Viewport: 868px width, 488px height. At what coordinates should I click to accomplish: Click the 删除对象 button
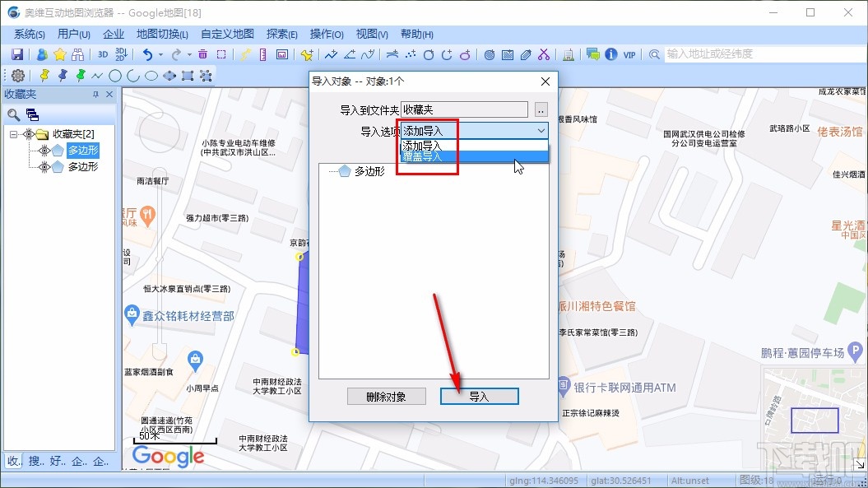click(x=387, y=396)
